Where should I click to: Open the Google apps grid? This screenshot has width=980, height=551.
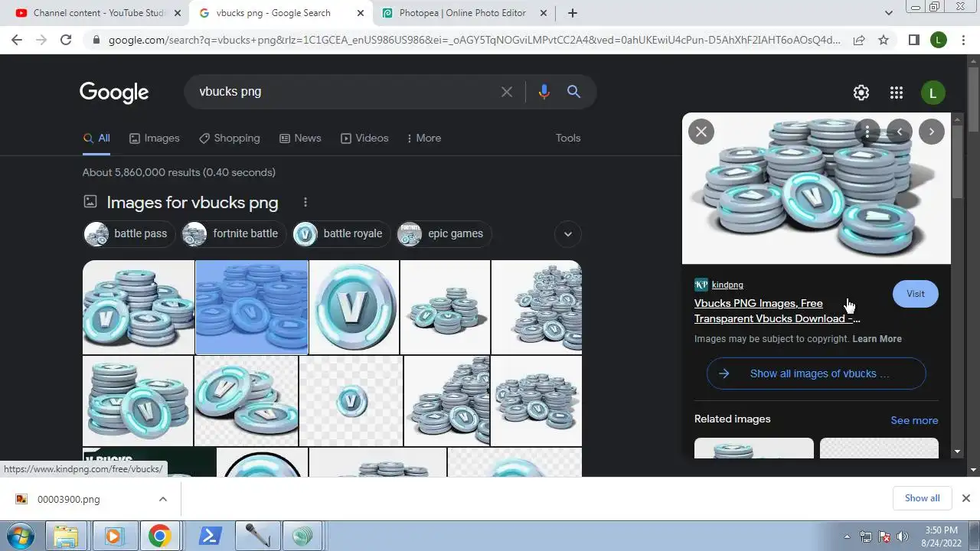coord(897,93)
